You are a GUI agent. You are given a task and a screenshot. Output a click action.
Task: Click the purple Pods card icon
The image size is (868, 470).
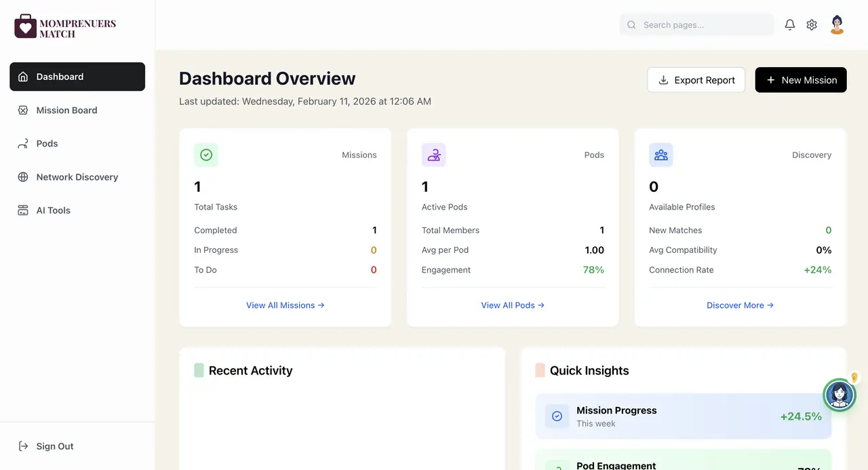(x=434, y=155)
